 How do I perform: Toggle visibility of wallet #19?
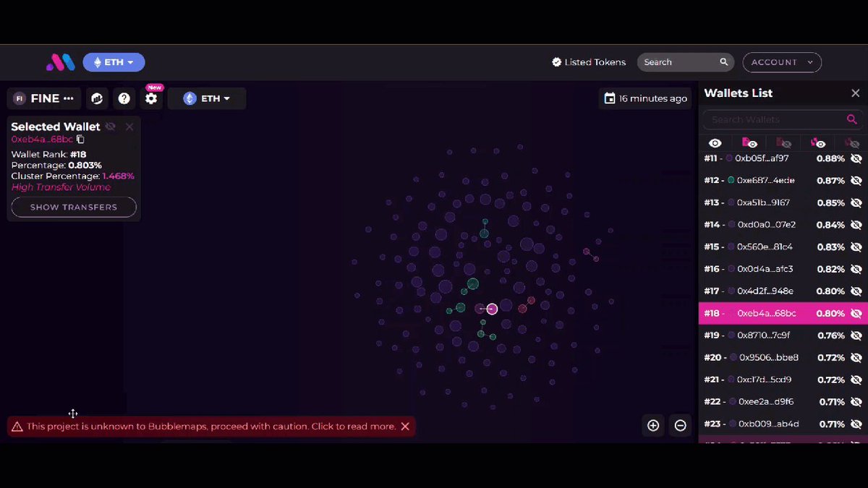(x=856, y=335)
